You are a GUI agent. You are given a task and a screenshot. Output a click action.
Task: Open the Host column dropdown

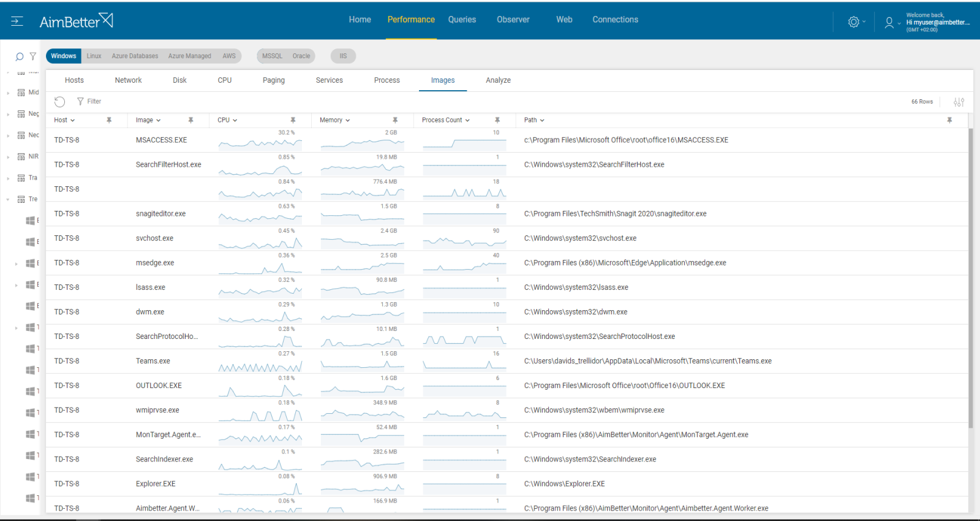(x=72, y=121)
